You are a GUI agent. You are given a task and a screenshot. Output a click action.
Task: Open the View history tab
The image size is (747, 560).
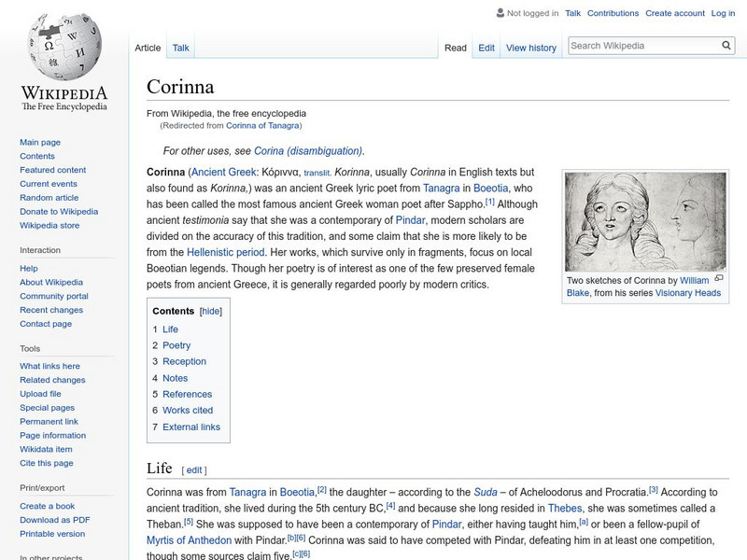[x=530, y=47]
